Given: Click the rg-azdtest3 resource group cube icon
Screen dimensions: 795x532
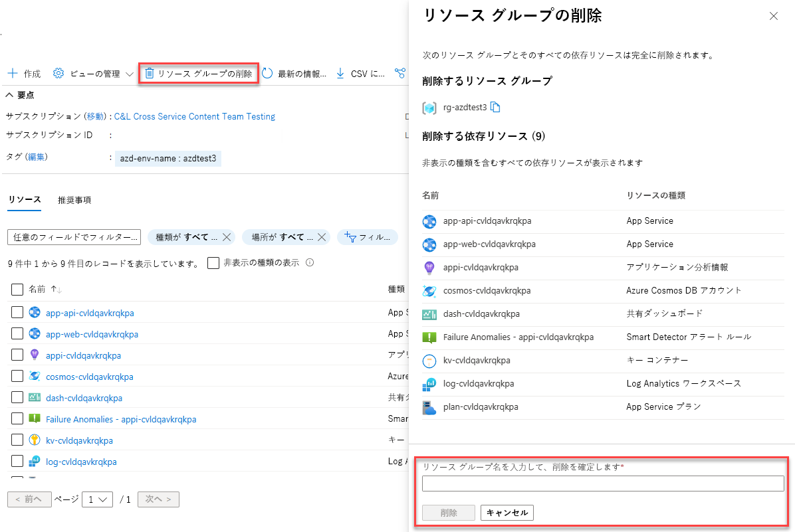Looking at the screenshot, I should pos(429,108).
